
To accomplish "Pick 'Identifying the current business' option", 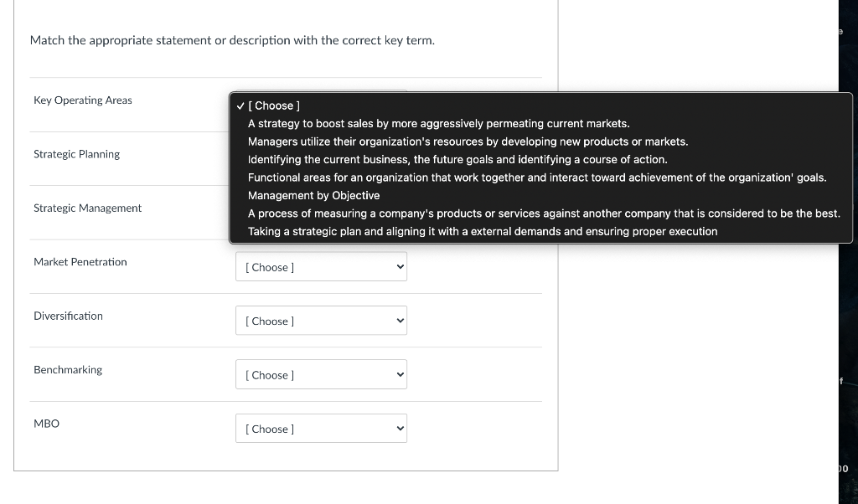I will 457,160.
